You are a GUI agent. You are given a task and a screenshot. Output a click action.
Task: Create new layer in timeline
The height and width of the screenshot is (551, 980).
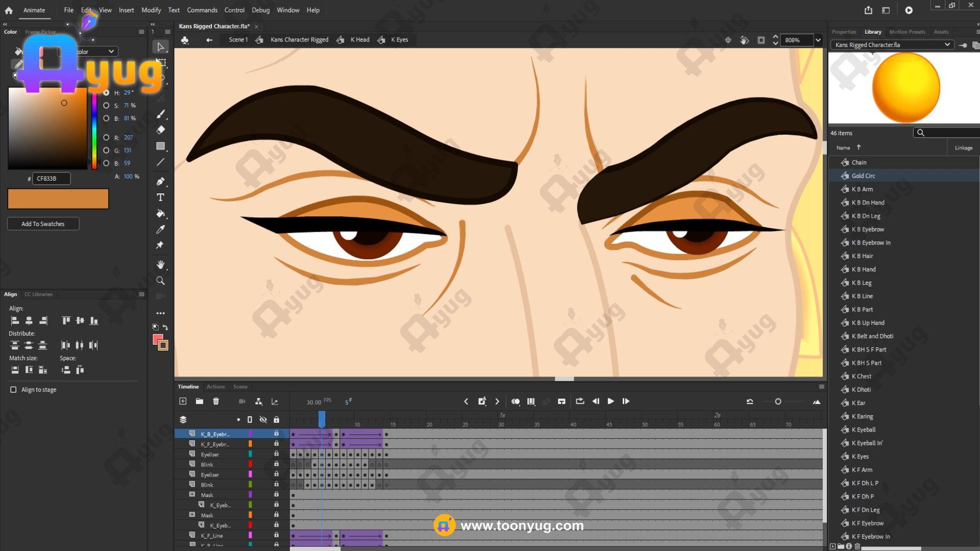pyautogui.click(x=183, y=402)
